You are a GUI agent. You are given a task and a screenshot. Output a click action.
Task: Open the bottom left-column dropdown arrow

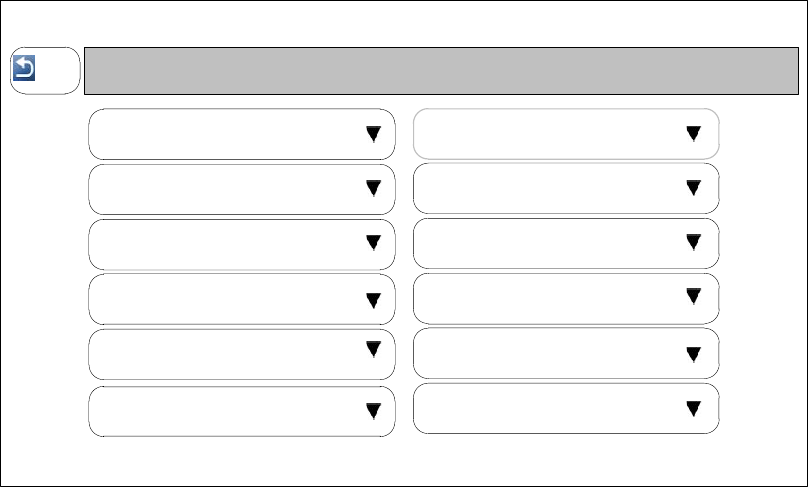pyautogui.click(x=373, y=409)
